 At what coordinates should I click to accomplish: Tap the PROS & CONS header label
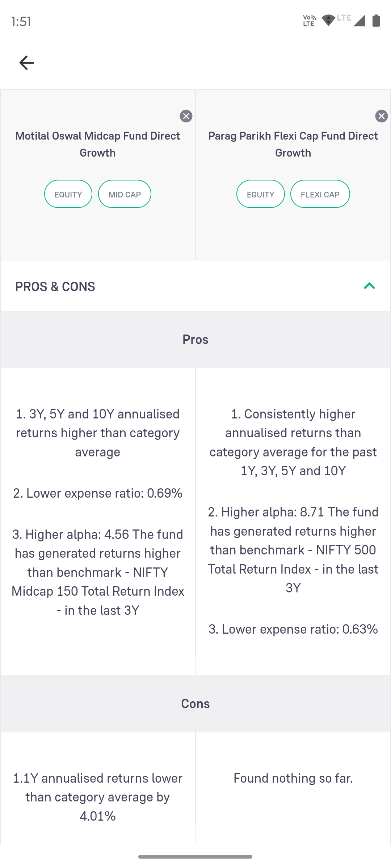point(55,287)
